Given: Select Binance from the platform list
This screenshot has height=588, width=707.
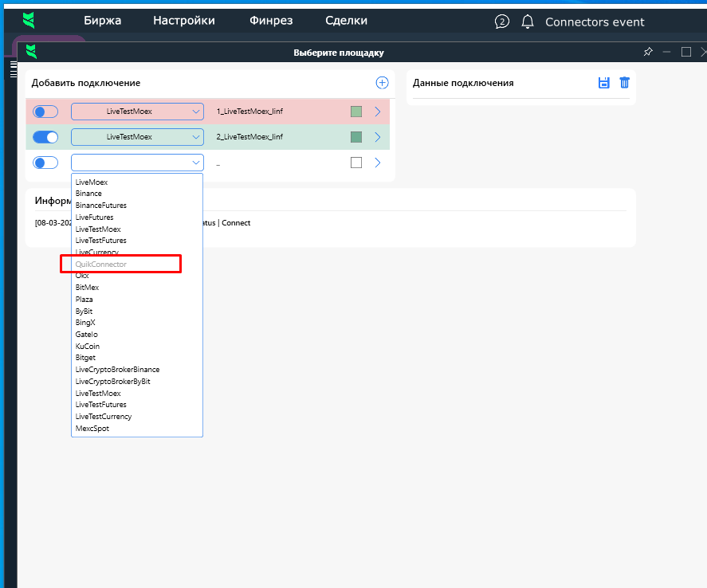Looking at the screenshot, I should click(x=88, y=194).
